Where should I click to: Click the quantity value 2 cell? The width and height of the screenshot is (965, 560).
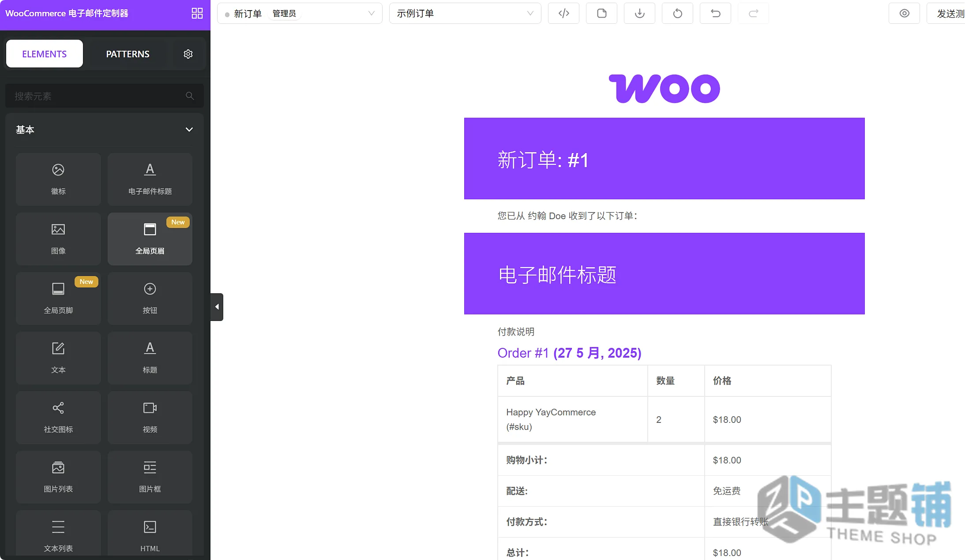[x=676, y=419]
